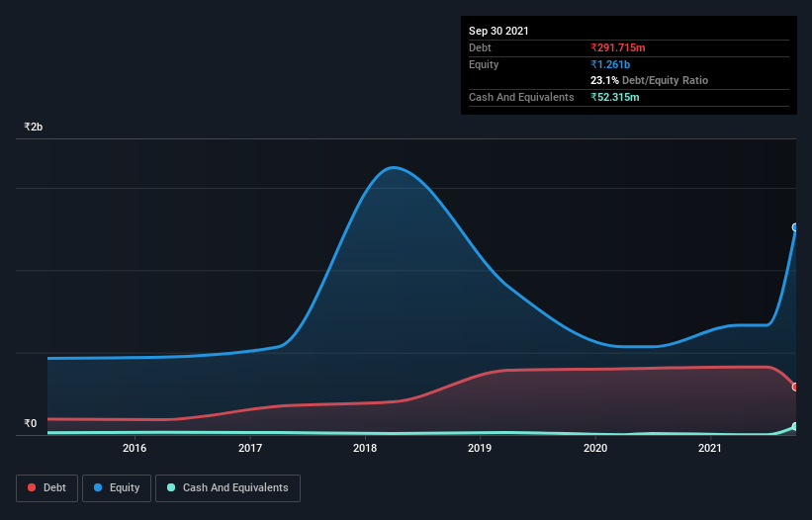
Task: Click the 23.1% Debt/Equity Ratio text
Action: (x=650, y=80)
